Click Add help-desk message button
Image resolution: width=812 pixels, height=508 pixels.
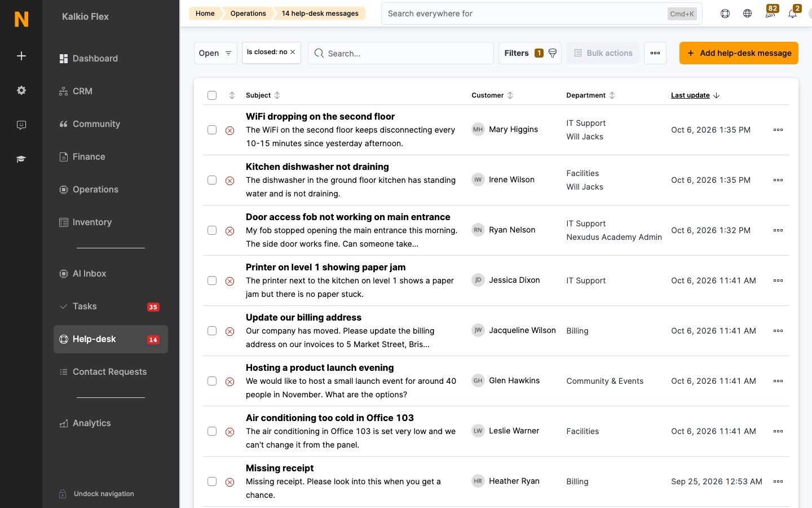(x=739, y=53)
